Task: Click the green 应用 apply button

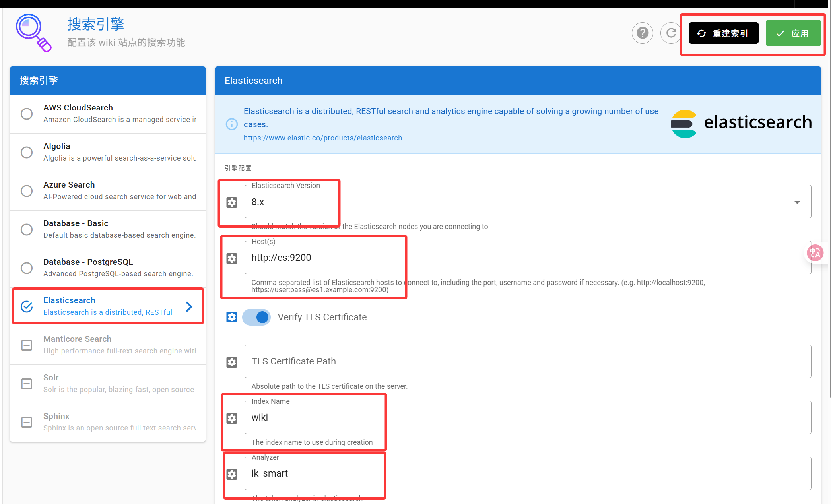Action: (x=793, y=33)
